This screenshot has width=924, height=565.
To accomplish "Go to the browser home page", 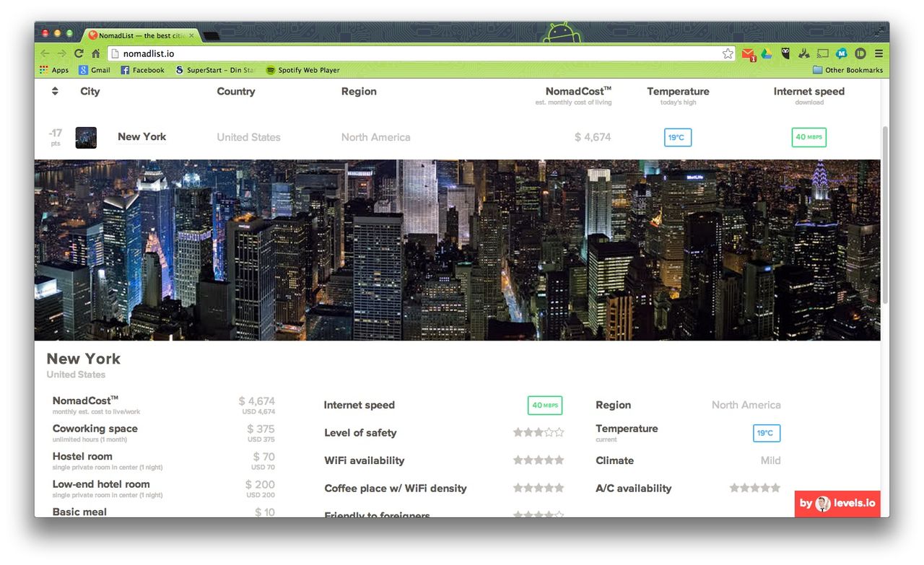I will pos(95,53).
